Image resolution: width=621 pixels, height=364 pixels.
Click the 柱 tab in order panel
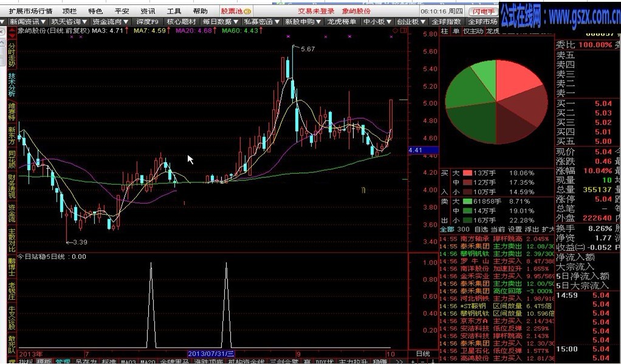pos(445,31)
